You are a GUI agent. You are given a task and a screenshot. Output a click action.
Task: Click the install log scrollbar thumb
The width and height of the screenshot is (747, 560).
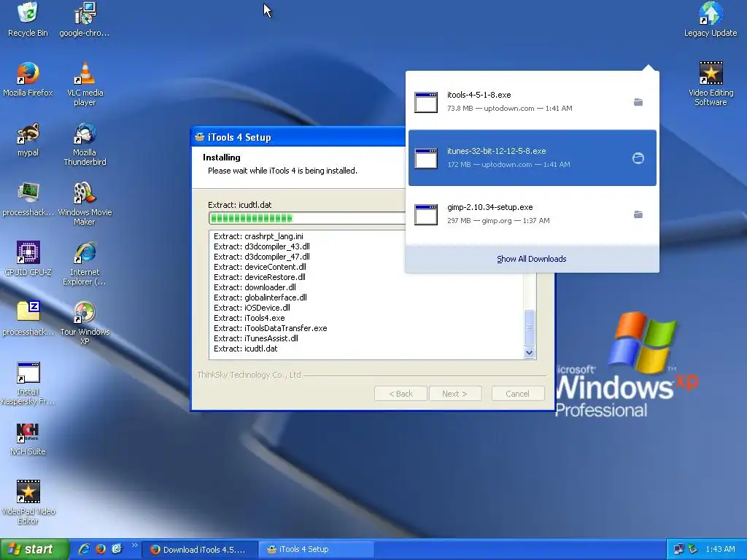pos(530,327)
